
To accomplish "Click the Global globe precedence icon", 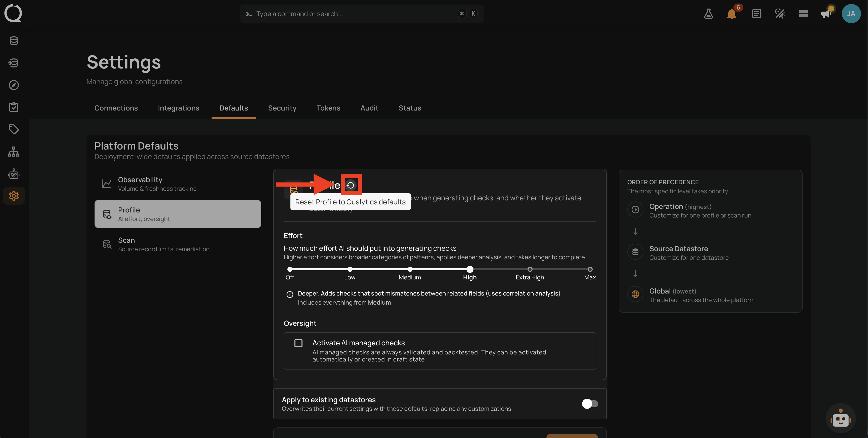I will 635,294.
